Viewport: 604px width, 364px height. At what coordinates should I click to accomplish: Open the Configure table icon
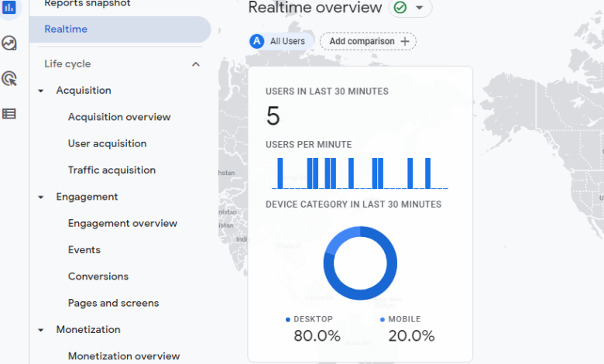pos(9,114)
